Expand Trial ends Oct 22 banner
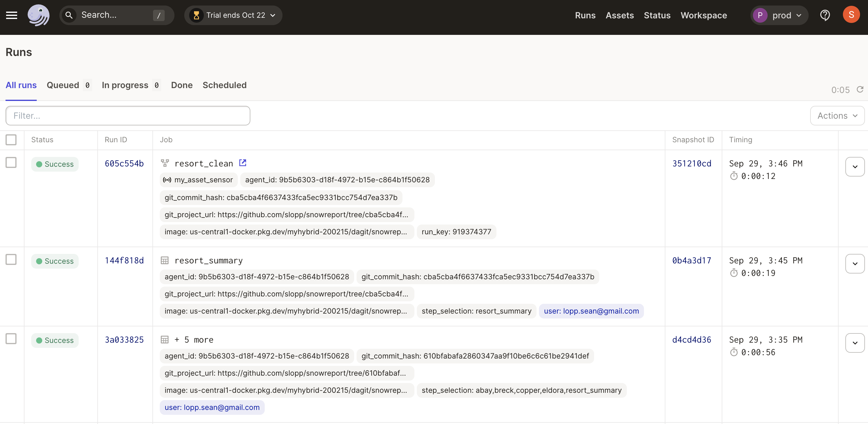The width and height of the screenshot is (868, 424). tap(233, 15)
